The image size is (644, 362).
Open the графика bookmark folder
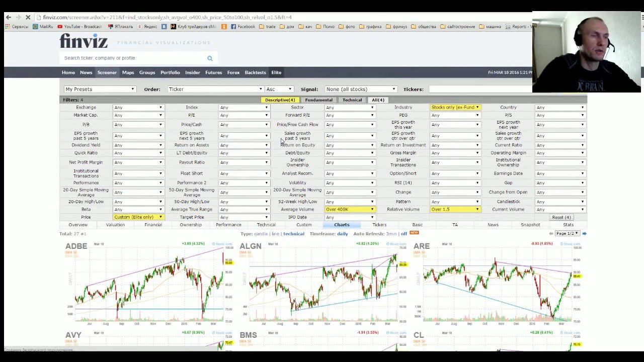(x=370, y=27)
